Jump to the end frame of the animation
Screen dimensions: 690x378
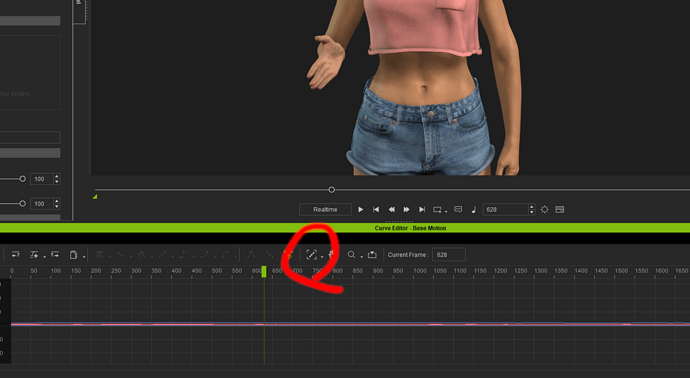pos(422,209)
